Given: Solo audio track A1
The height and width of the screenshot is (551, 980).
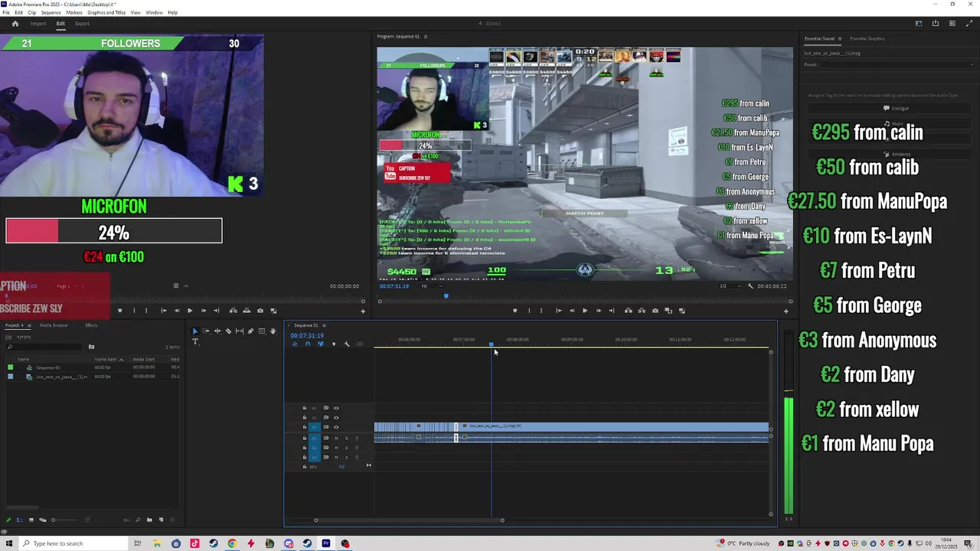Looking at the screenshot, I should (346, 439).
